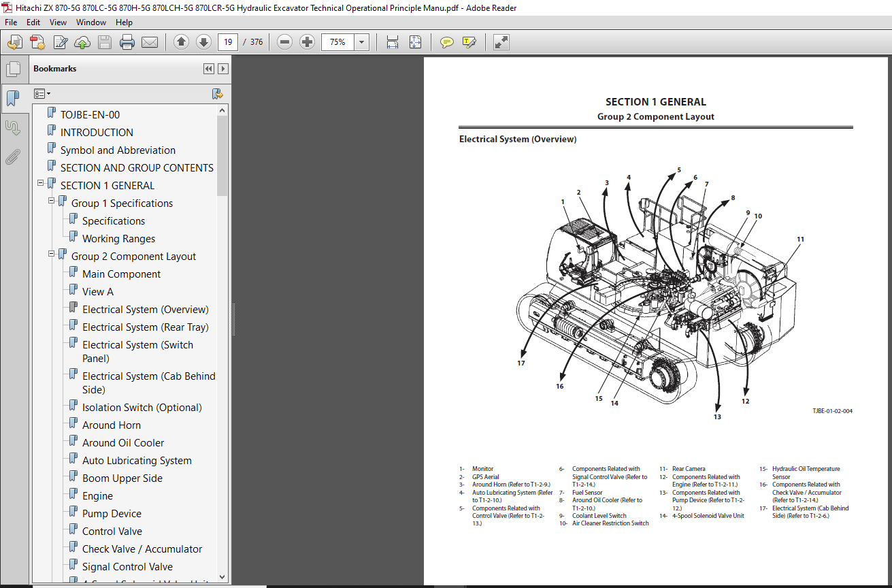
Task: Select the Around Horn bookmark
Action: [x=112, y=425]
